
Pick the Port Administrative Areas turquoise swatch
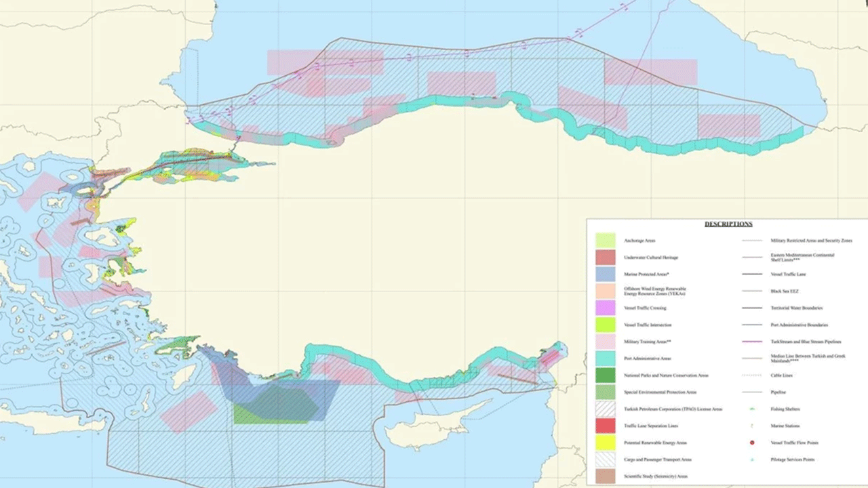605,359
